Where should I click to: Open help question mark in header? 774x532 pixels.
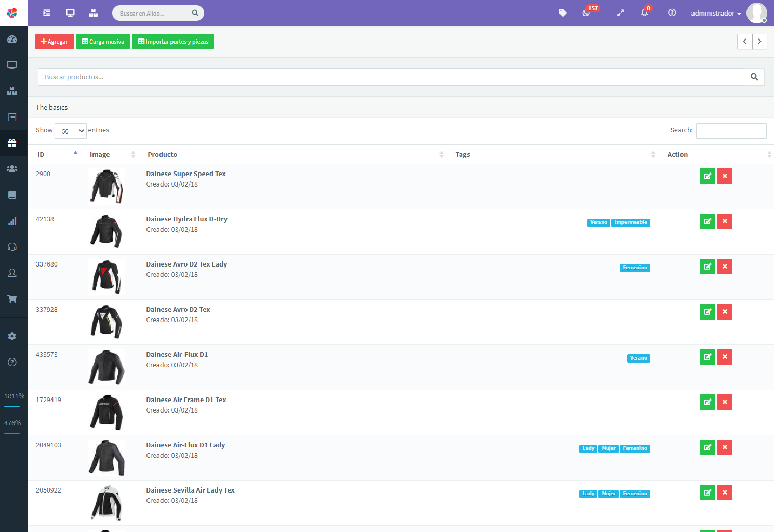coord(672,13)
